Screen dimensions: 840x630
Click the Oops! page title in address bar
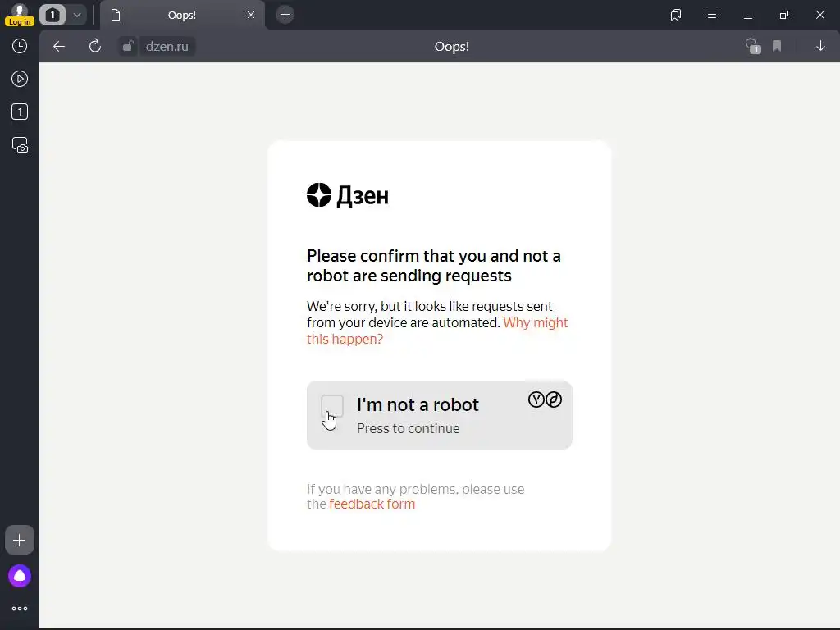[452, 47]
